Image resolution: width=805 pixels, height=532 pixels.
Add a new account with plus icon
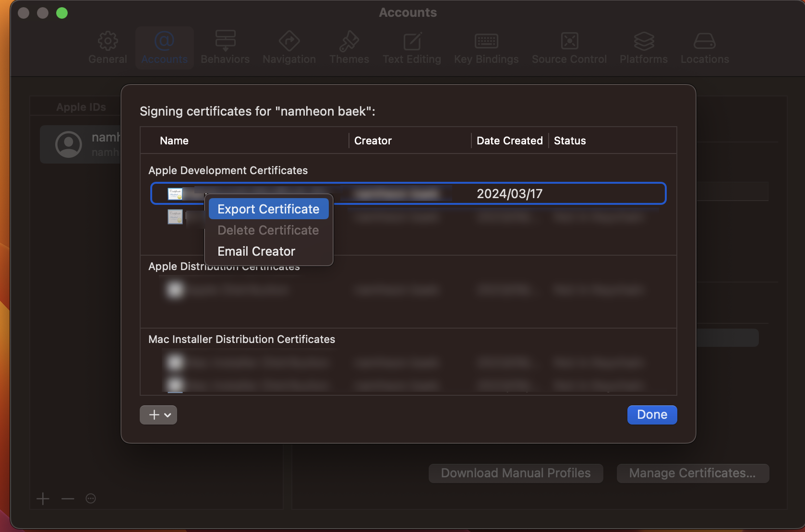point(43,499)
